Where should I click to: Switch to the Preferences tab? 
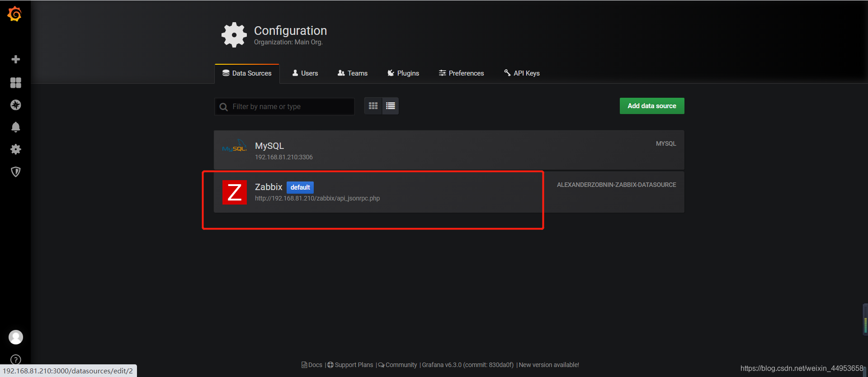coord(461,73)
